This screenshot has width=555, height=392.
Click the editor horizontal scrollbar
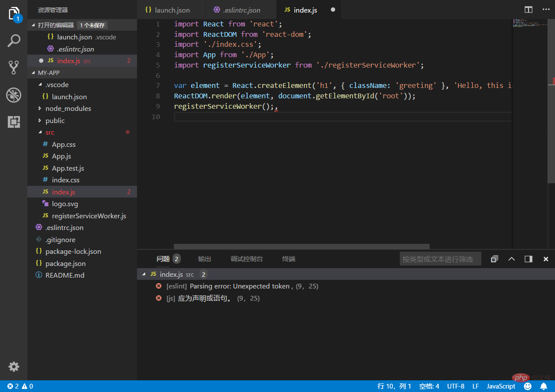(301, 246)
